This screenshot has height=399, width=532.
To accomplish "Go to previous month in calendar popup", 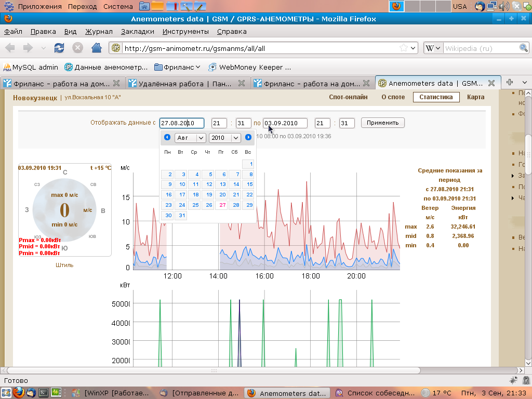I will pyautogui.click(x=167, y=138).
